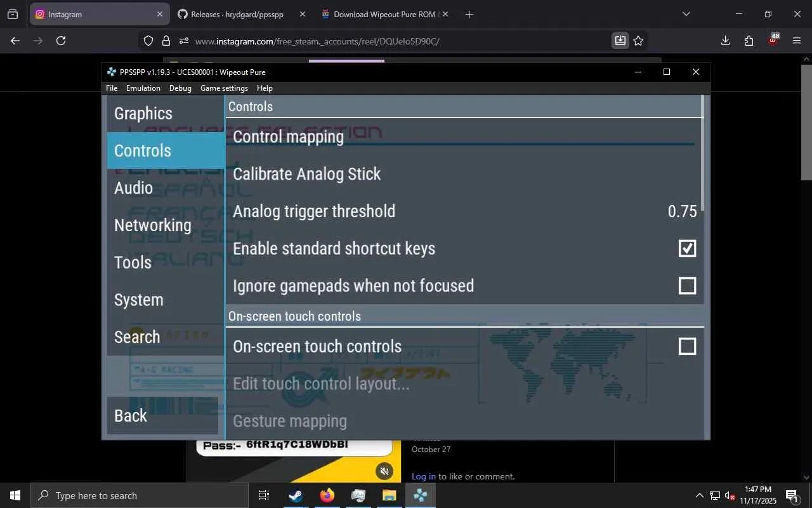Click the Firefox address bar URL

coord(317,41)
